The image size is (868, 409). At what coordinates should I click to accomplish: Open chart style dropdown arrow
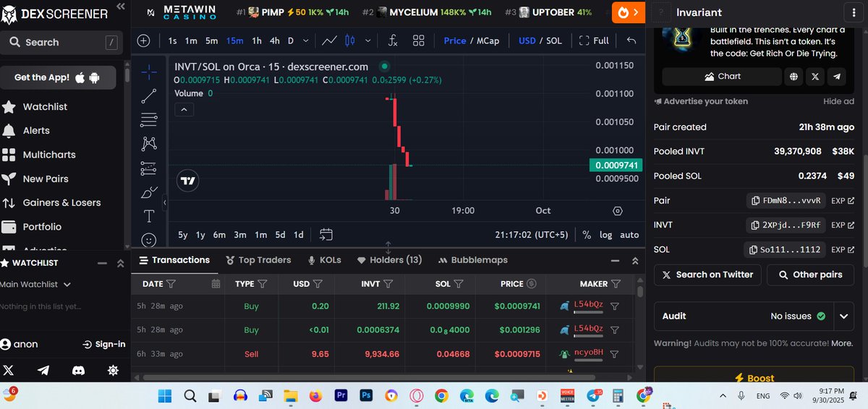tap(369, 40)
